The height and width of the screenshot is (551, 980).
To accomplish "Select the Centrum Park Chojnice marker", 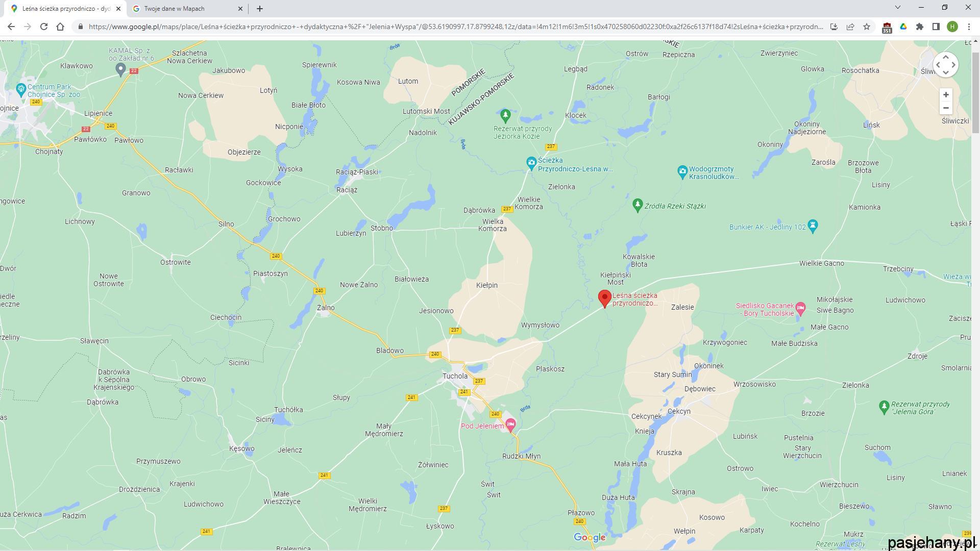I will coord(21,90).
